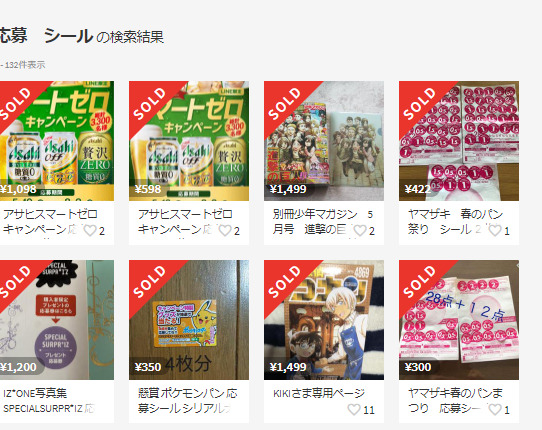This screenshot has width=542, height=430.
Task: View the Conan magazine ¥1,499 image
Action: [x=324, y=320]
